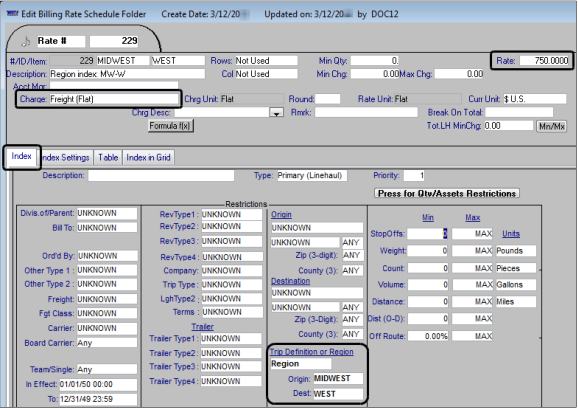Screen dimensions: 578x408
Task: Open the Index in Grid tab
Action: pyautogui.click(x=148, y=158)
